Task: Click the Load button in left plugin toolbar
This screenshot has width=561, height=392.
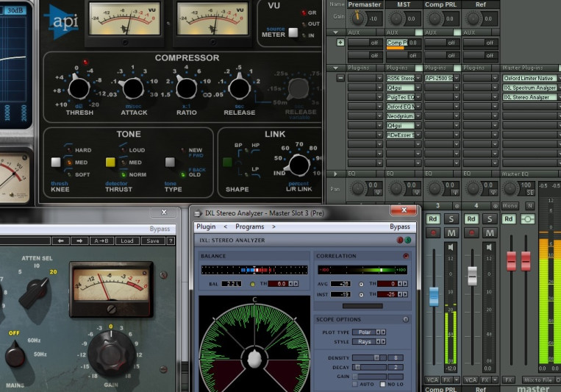Action: click(127, 241)
